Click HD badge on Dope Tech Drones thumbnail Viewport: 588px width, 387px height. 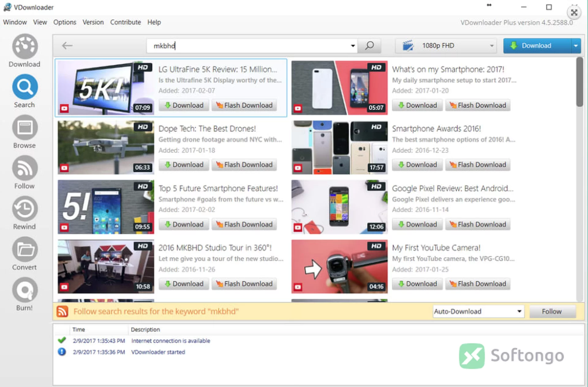coord(143,127)
